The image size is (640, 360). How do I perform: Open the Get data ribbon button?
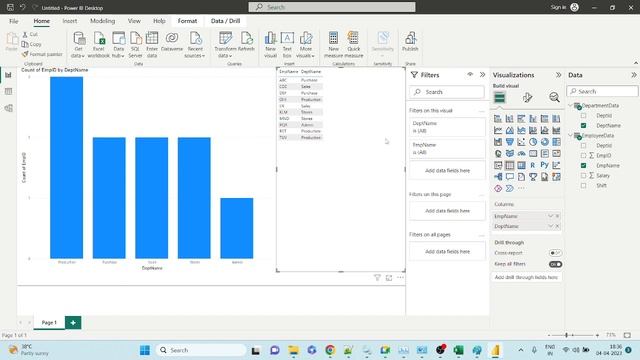78,44
